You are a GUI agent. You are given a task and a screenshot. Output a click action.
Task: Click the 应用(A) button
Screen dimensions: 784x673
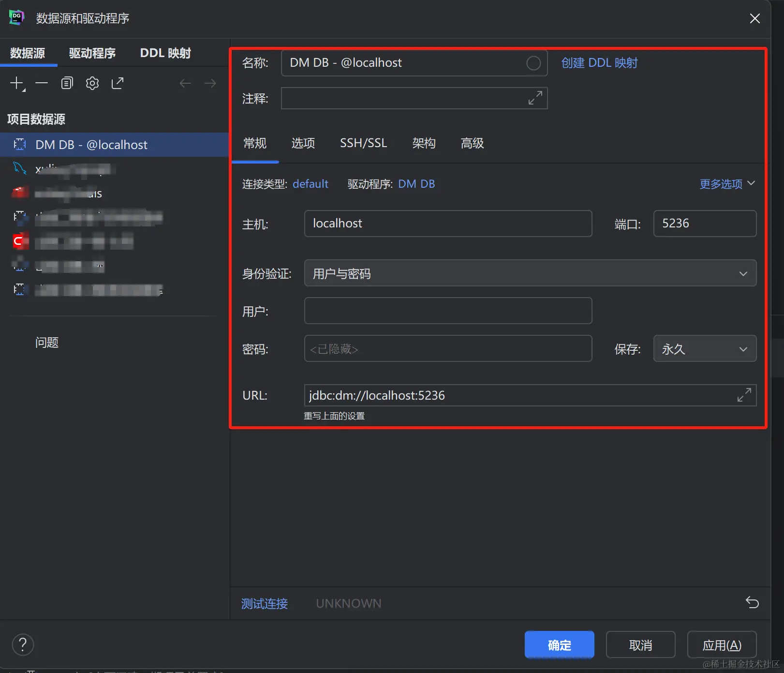point(722,644)
